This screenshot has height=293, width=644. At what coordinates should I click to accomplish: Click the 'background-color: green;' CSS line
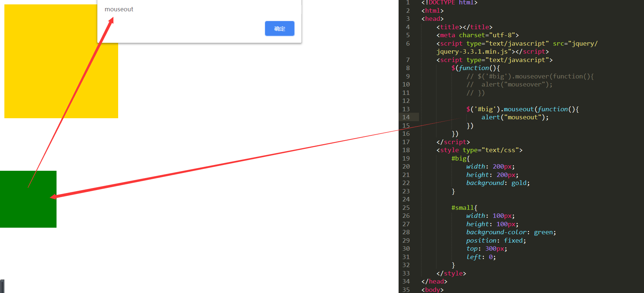[511, 232]
